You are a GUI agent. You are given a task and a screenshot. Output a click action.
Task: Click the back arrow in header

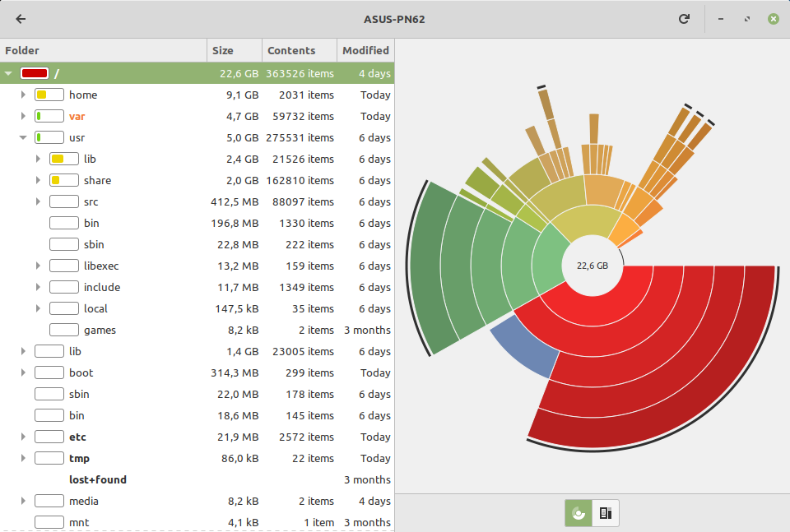[x=21, y=19]
